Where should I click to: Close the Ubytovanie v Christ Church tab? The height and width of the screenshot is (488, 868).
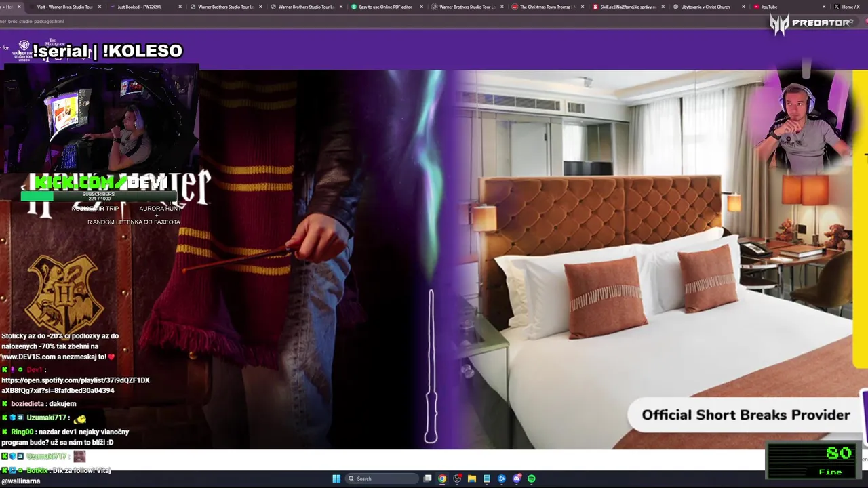pyautogui.click(x=743, y=7)
